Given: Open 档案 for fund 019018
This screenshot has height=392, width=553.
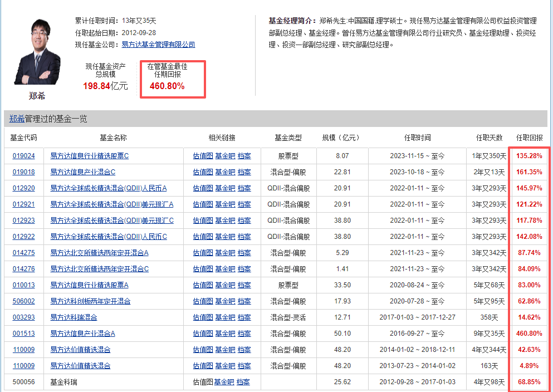Looking at the screenshot, I should (244, 172).
